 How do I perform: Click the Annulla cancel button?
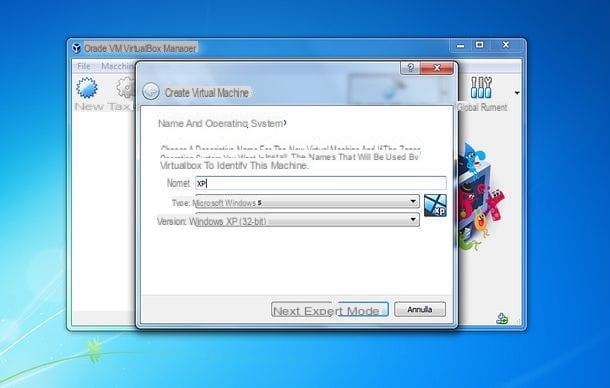(420, 309)
